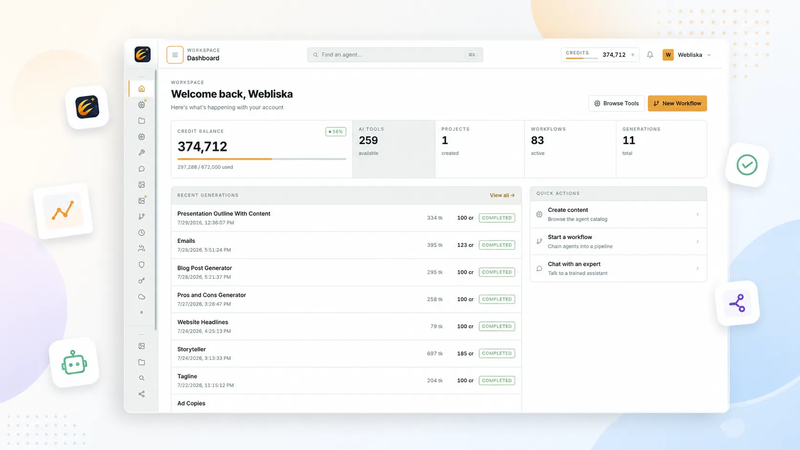Open the cloud icon in sidebar

tap(141, 296)
